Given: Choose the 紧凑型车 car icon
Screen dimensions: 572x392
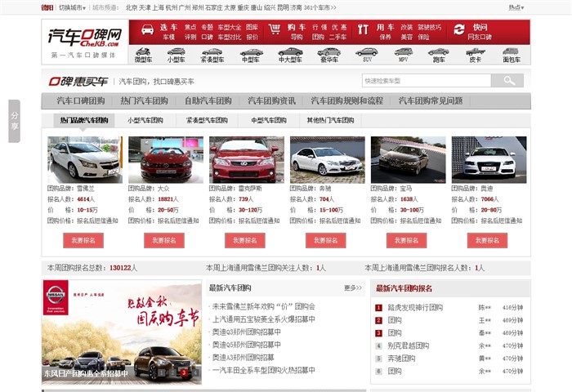Looking at the screenshot, I should point(212,51).
